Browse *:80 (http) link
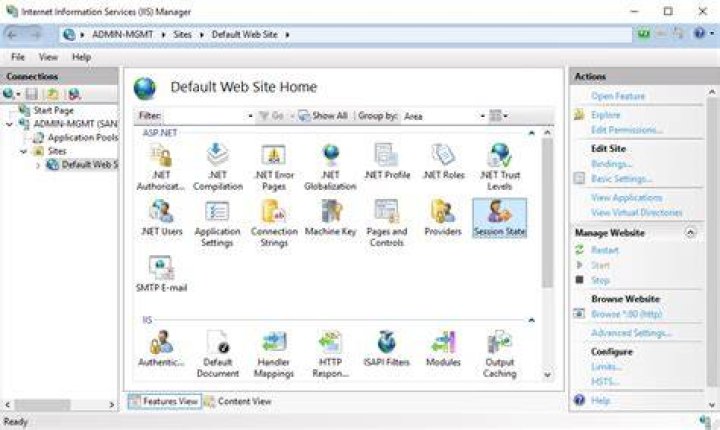 click(627, 314)
